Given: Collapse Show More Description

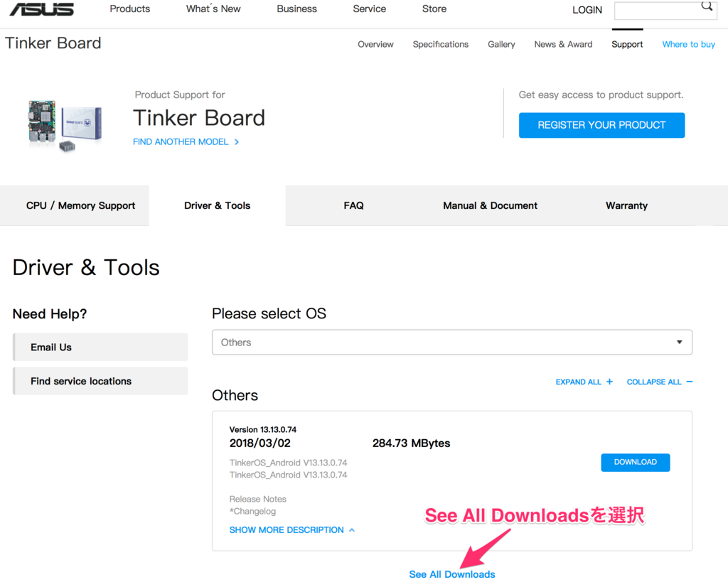Looking at the screenshot, I should coord(292,530).
